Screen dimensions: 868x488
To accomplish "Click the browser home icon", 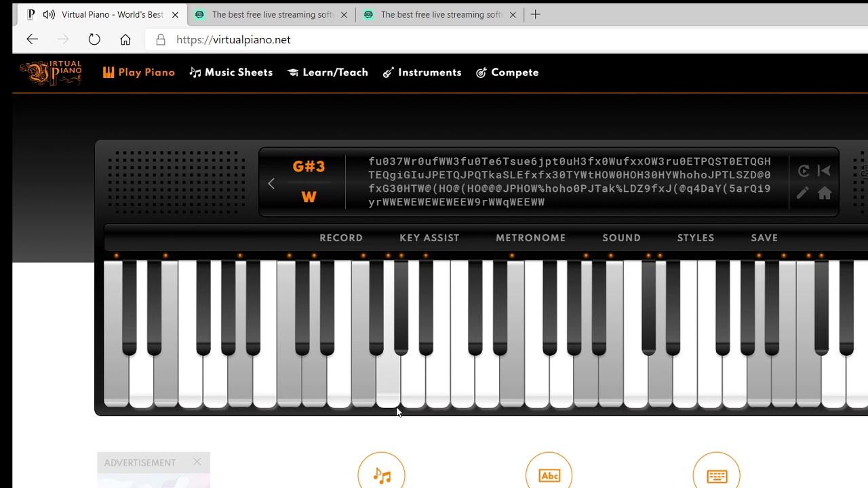I will [x=125, y=39].
